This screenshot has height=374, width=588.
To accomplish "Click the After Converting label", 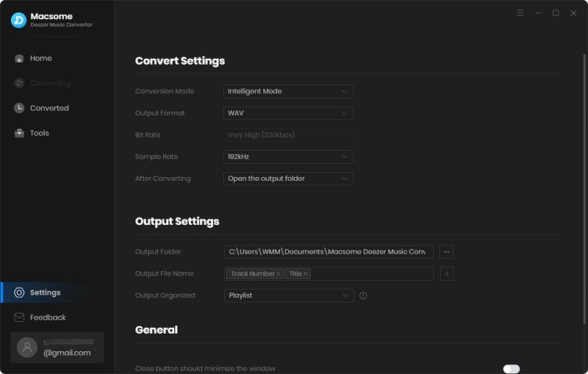I will click(162, 179).
